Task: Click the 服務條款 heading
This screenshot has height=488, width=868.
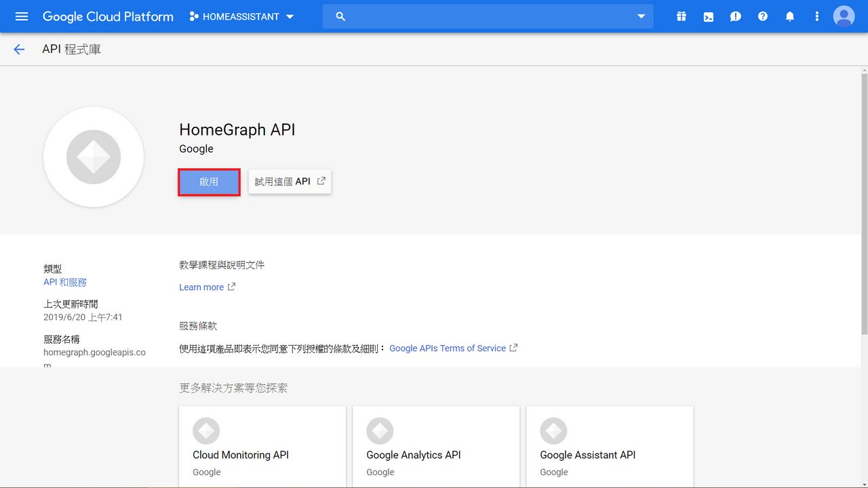Action: [198, 326]
